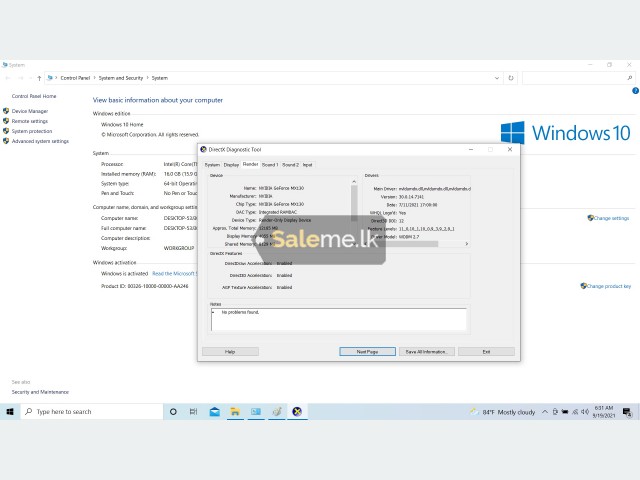Click the Windows 10 Home edition text
Viewport: 640px width, 480px height.
tap(122, 124)
